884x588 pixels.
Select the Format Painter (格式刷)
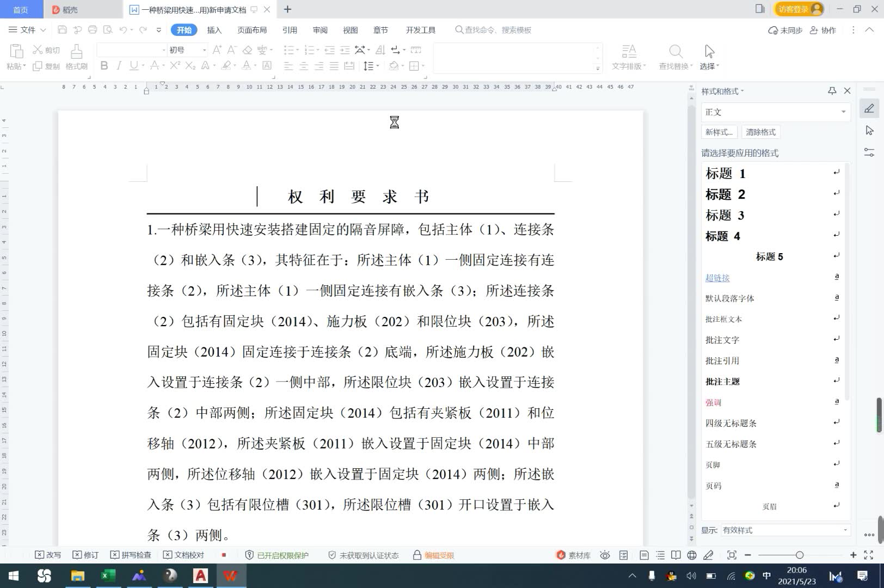(76, 57)
